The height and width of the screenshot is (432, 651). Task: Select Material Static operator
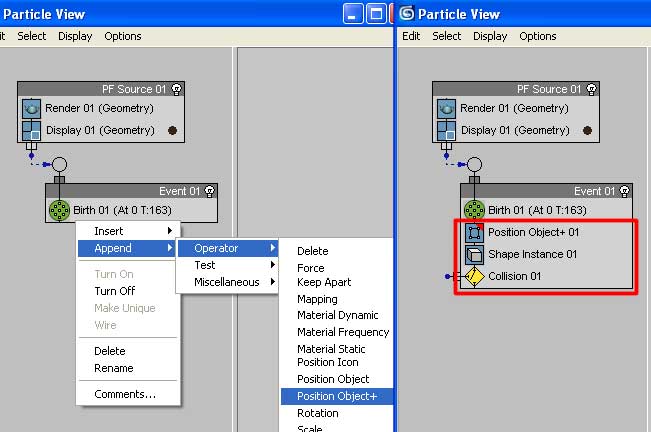coord(331,349)
